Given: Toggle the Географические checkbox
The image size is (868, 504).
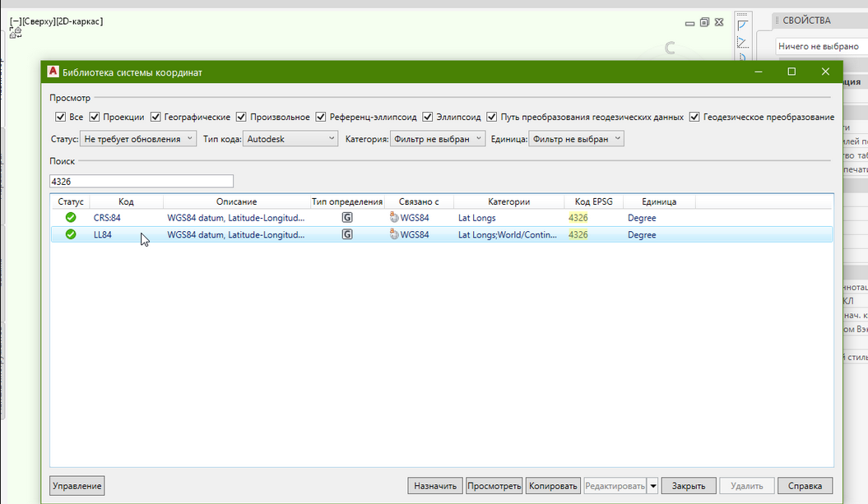Looking at the screenshot, I should pyautogui.click(x=155, y=117).
